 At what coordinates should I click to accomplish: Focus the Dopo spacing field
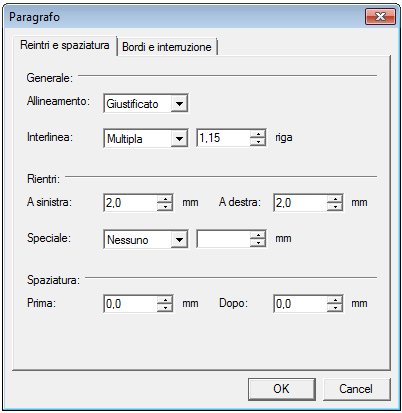(x=300, y=304)
